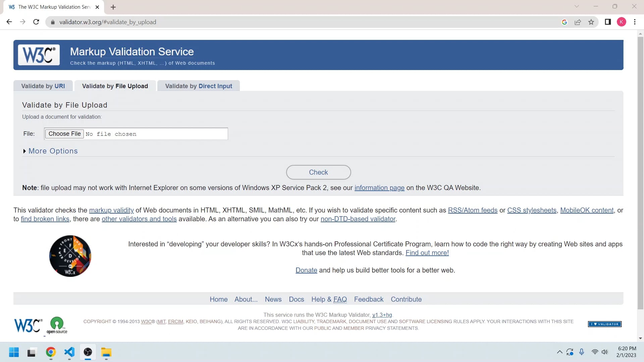Launch Chrome from the taskbar
This screenshot has height=362, width=644.
click(x=51, y=352)
